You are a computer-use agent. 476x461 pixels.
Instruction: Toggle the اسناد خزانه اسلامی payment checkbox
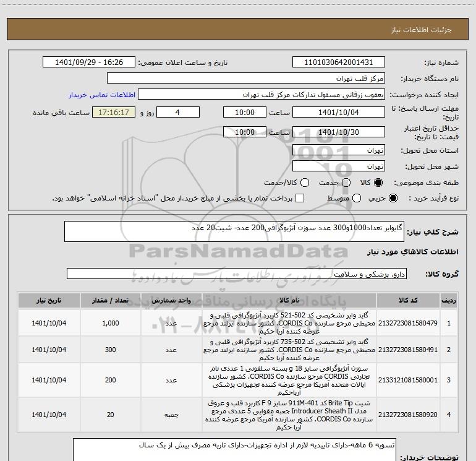300,198
